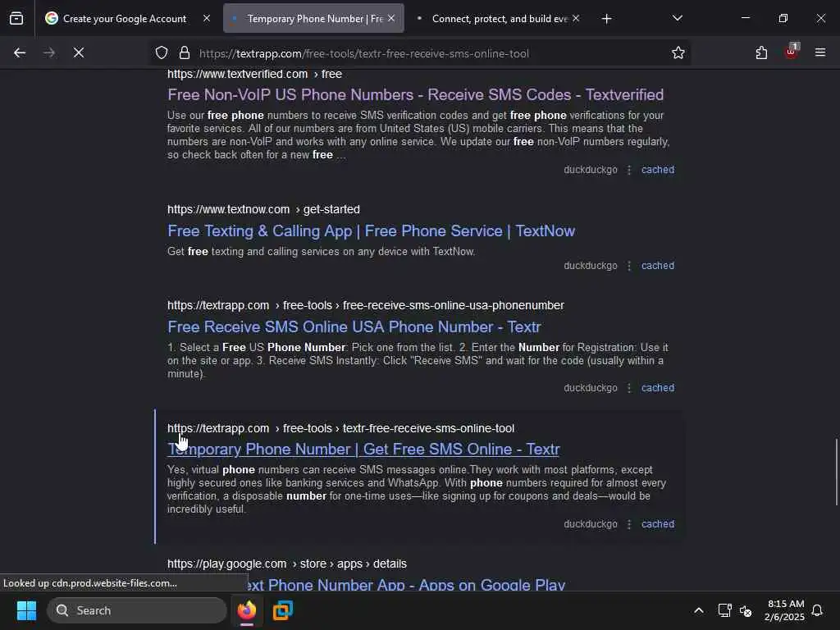Viewport: 840px width, 630px height.
Task: Open Firefox View tab list icon
Action: pos(16,19)
